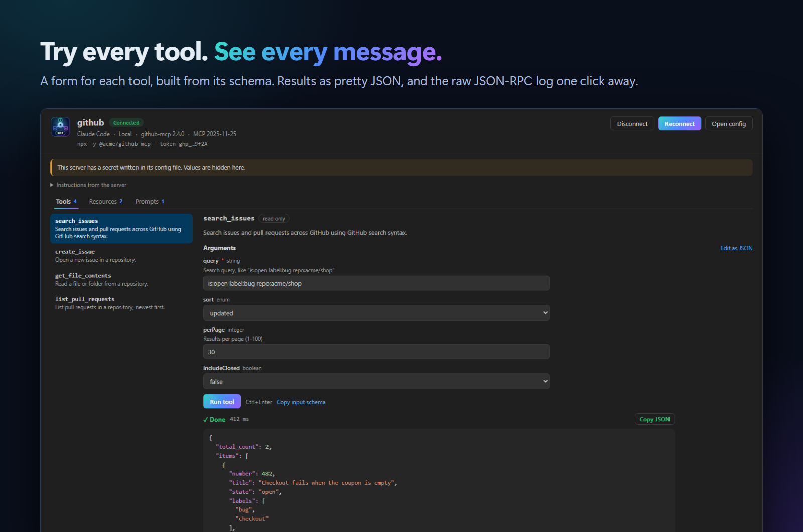This screenshot has height=532, width=803.
Task: Click the "Checkout fails" title line
Action: tap(313, 483)
